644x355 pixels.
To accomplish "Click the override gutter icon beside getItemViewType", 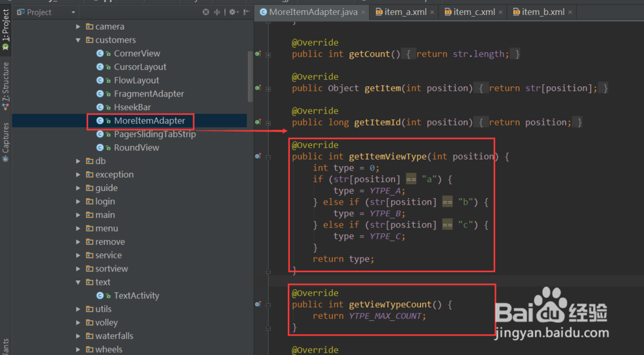I will click(x=258, y=156).
